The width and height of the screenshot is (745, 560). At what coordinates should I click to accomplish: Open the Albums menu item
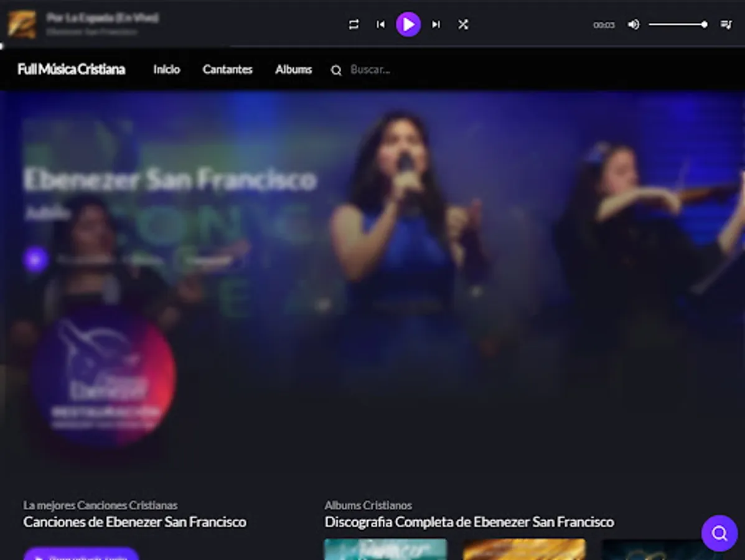(x=294, y=69)
